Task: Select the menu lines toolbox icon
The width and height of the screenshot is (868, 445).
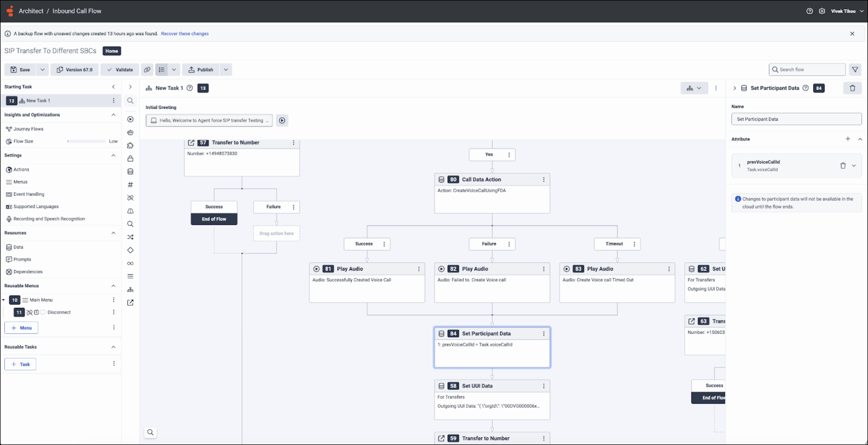Action: click(130, 276)
